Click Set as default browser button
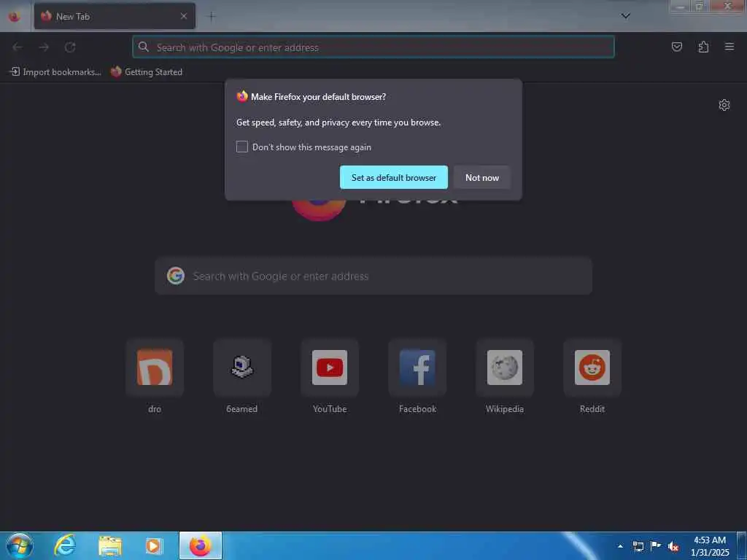Image resolution: width=747 pixels, height=560 pixels. 393,177
